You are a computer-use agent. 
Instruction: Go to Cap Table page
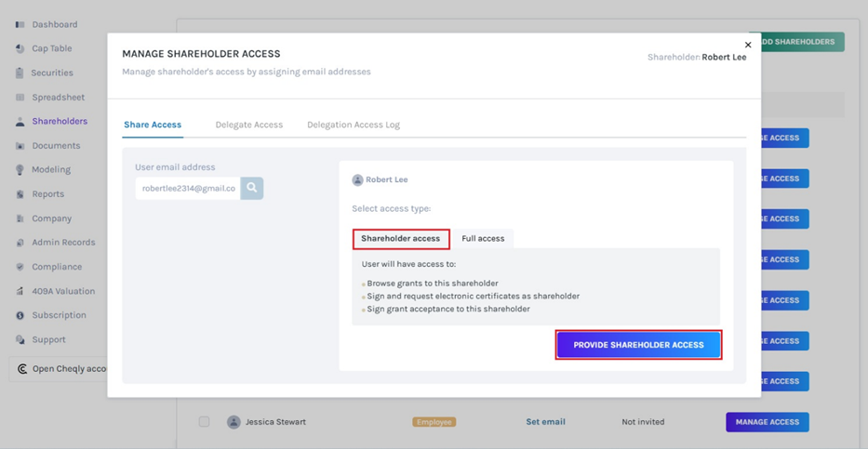pos(51,48)
